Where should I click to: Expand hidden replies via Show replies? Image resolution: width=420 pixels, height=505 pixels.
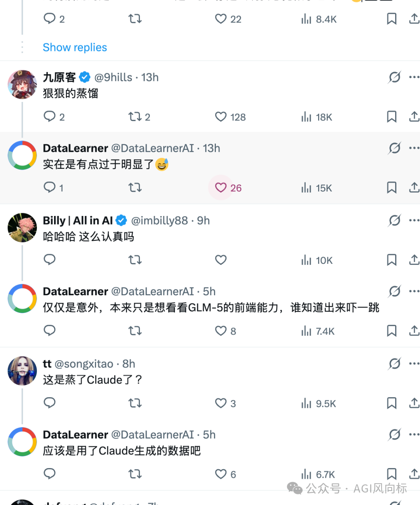[75, 47]
